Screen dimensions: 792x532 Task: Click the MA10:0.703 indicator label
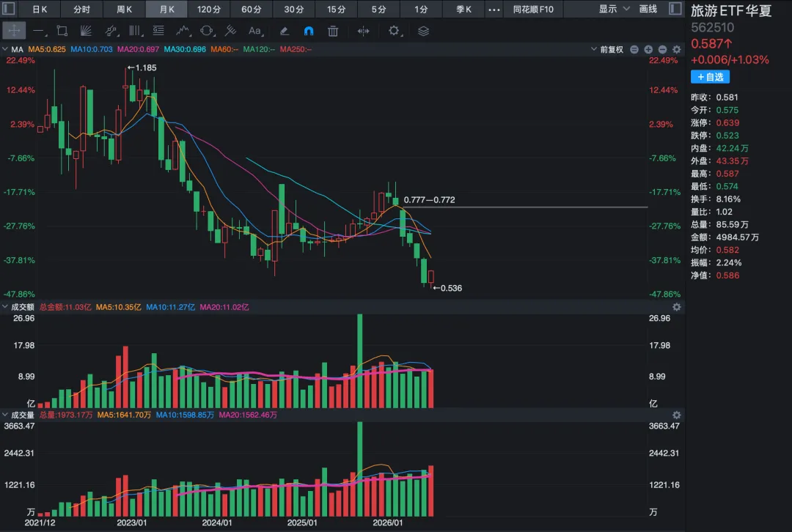tap(92, 50)
